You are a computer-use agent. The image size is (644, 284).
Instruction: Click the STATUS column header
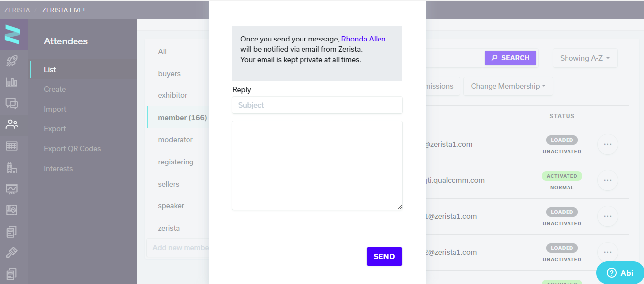pyautogui.click(x=562, y=116)
